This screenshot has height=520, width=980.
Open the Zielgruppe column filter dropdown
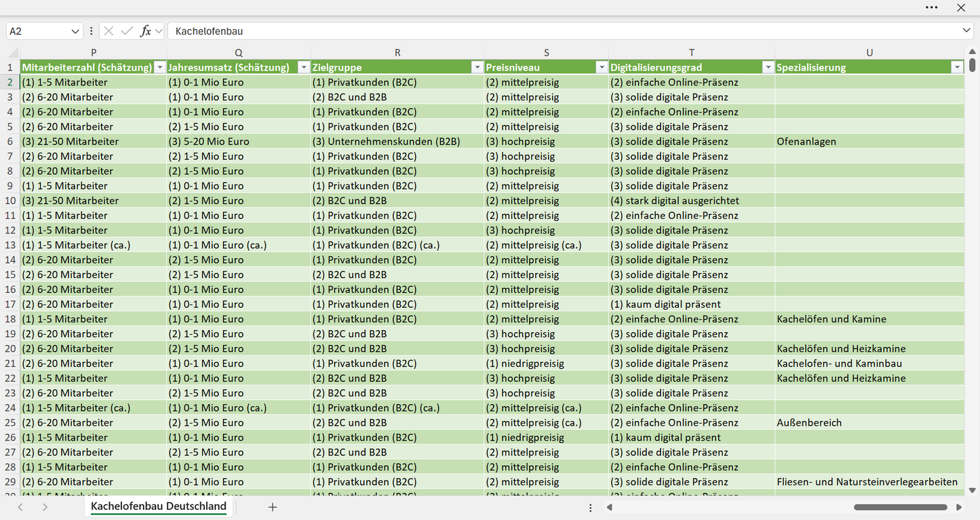click(477, 67)
